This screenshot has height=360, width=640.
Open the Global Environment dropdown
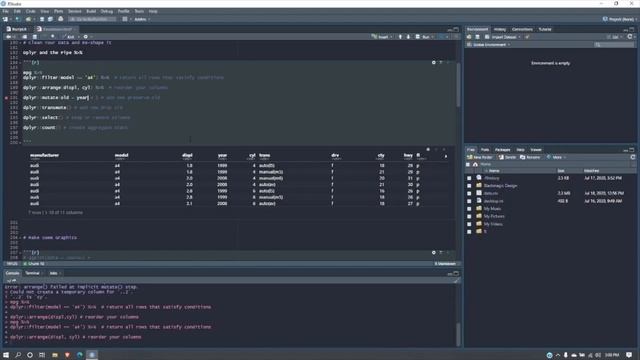(x=489, y=44)
